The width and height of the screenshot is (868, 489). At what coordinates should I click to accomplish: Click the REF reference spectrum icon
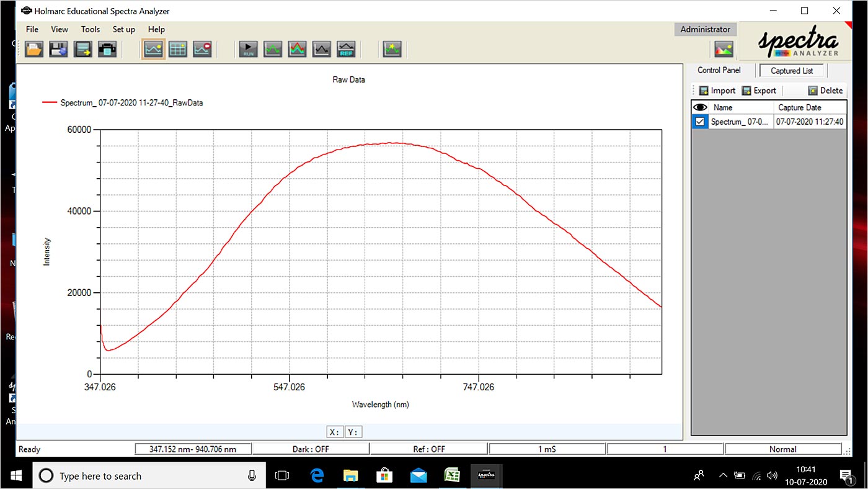pos(346,49)
